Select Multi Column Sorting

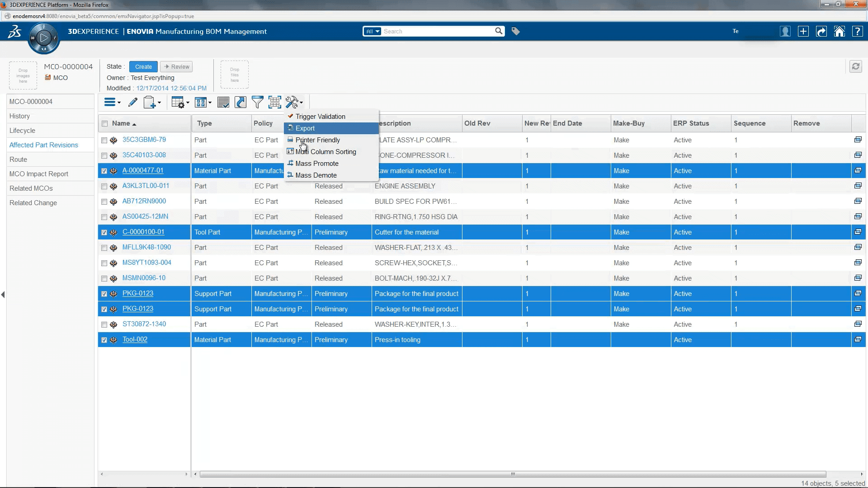pyautogui.click(x=331, y=152)
